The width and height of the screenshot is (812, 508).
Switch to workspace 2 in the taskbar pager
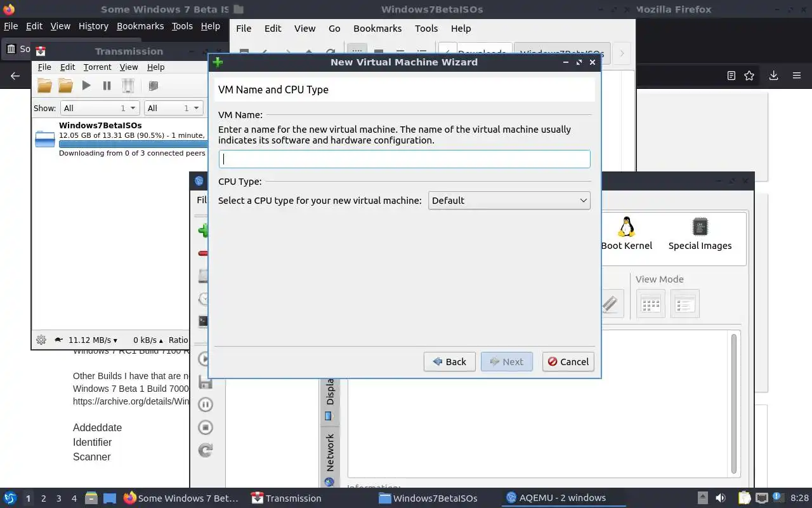point(44,498)
